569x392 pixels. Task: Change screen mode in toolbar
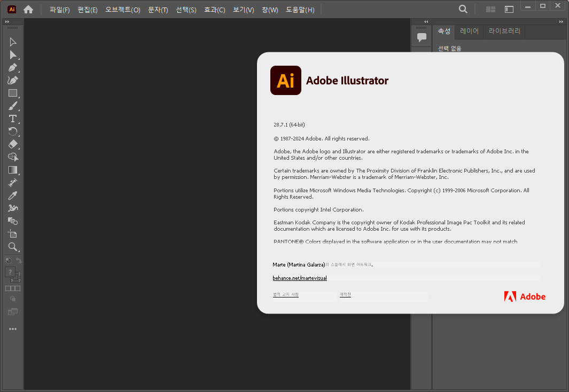(13, 311)
